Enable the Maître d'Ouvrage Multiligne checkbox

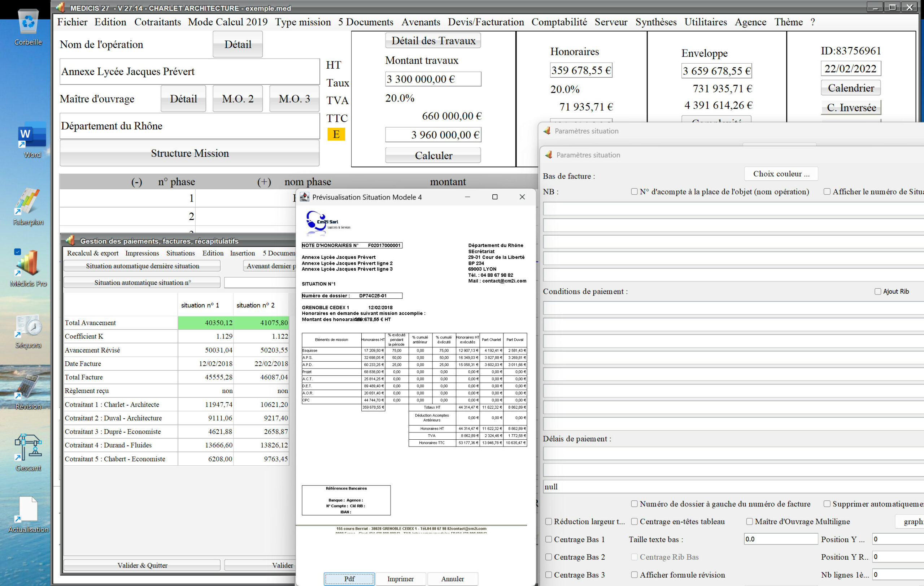pyautogui.click(x=749, y=521)
